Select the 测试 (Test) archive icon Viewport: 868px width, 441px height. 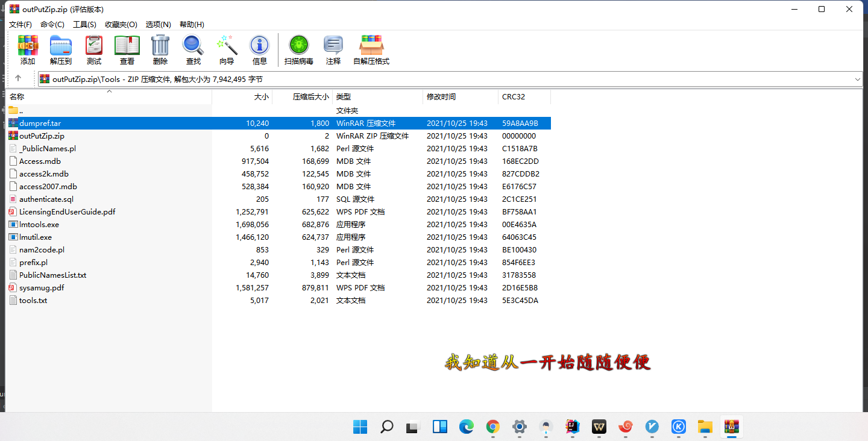tap(93, 49)
